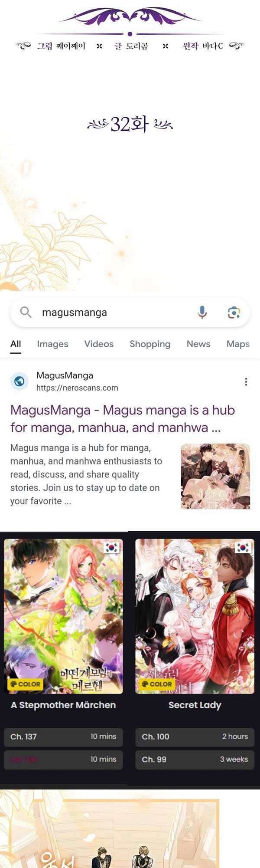Open Secret Lady title link

coord(195,705)
